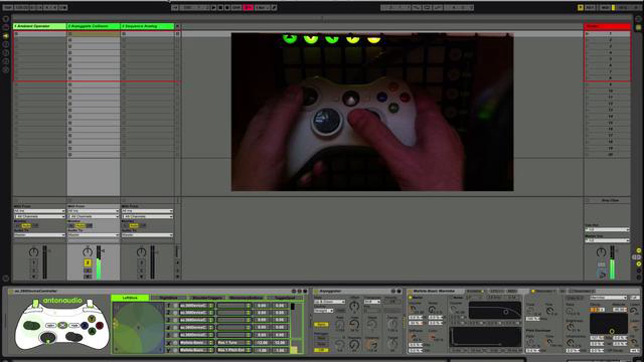Open parameter dropdown showing Res 1 Pitch Env

(234, 350)
